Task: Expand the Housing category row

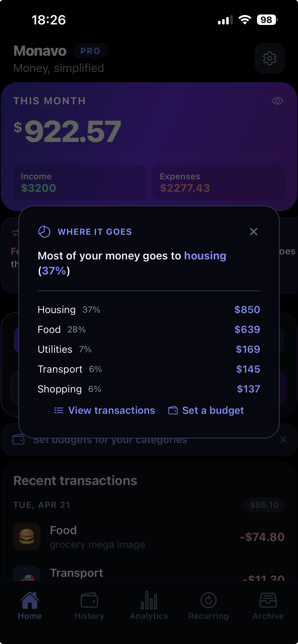Action: [148, 310]
